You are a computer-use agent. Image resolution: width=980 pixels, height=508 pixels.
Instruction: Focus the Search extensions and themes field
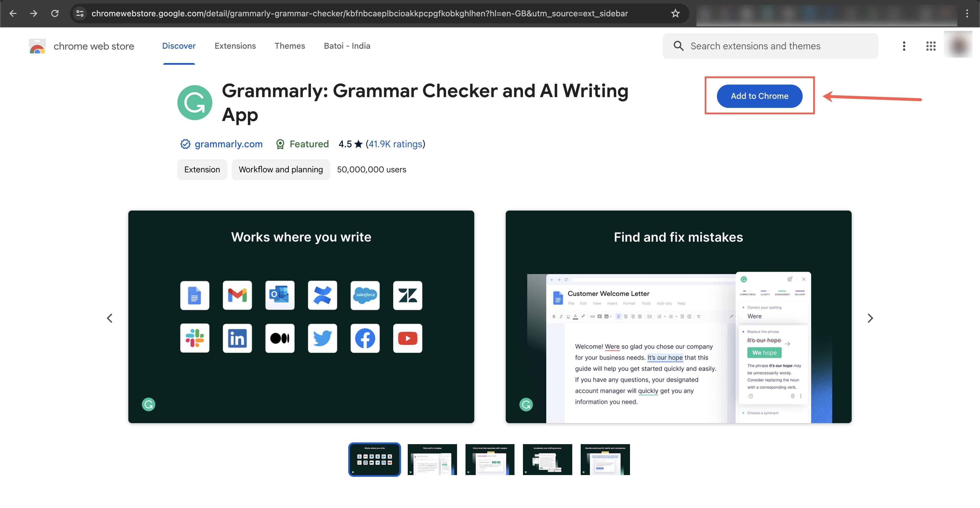[x=770, y=46]
